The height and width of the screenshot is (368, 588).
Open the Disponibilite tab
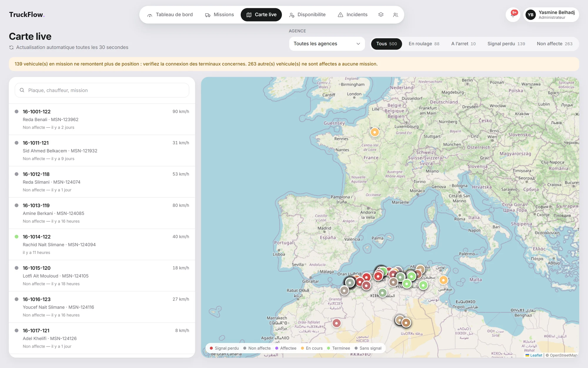307,15
